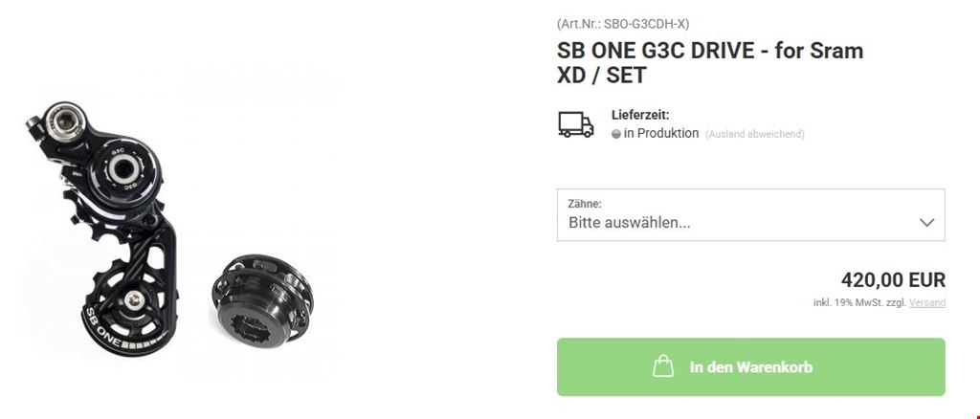Add product via 'In den Warenkorb' label
Image resolution: width=980 pixels, height=419 pixels.
pyautogui.click(x=751, y=366)
